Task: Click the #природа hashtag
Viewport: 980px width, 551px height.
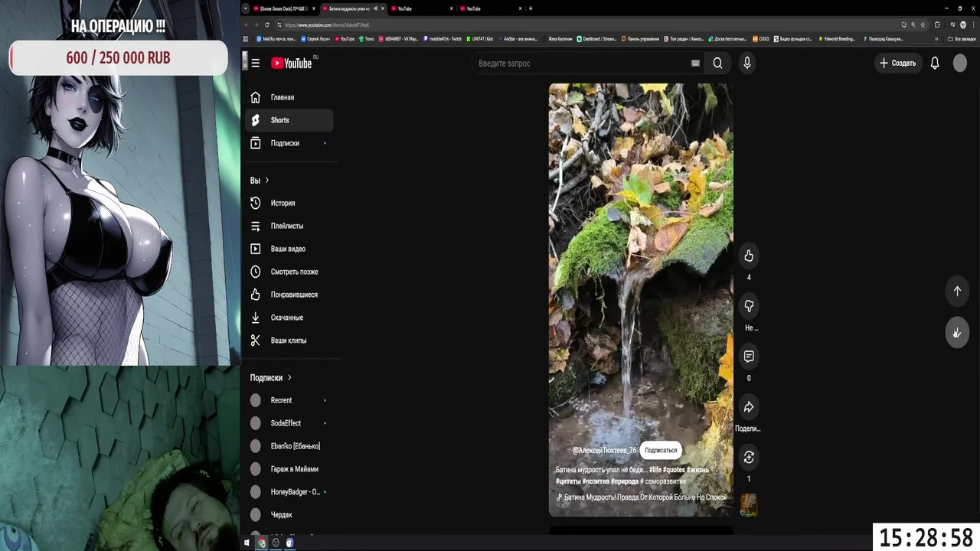Action: (x=626, y=481)
